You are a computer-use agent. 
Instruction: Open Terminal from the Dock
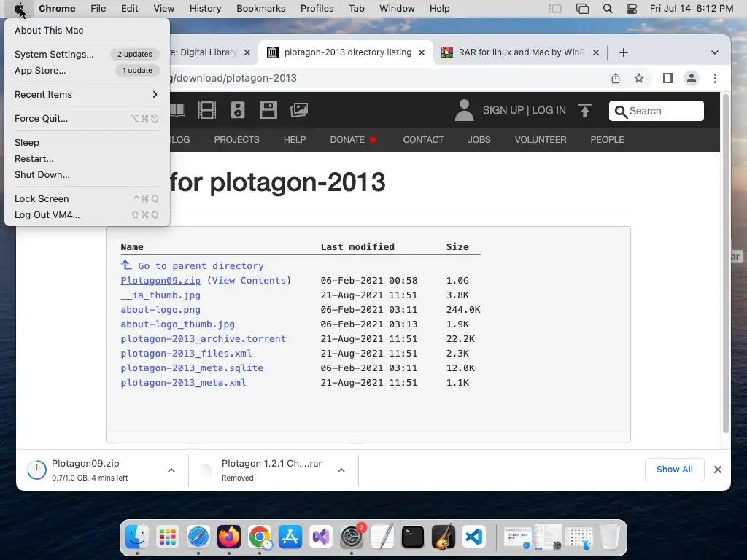413,537
